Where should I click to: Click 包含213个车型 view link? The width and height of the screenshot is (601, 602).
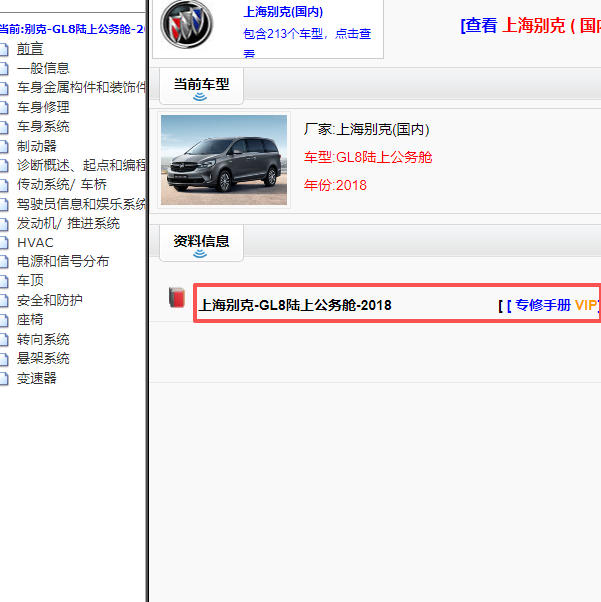tap(307, 42)
